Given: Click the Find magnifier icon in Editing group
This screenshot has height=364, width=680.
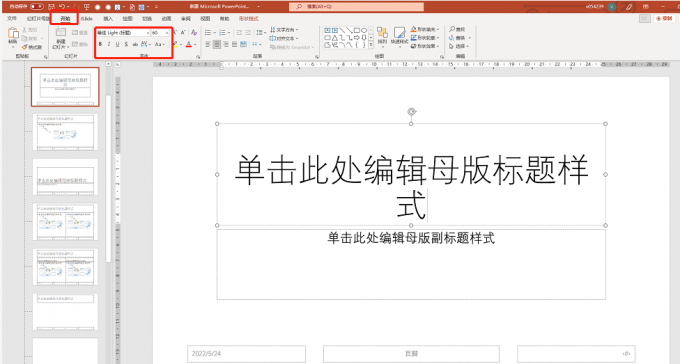Looking at the screenshot, I should click(452, 29).
